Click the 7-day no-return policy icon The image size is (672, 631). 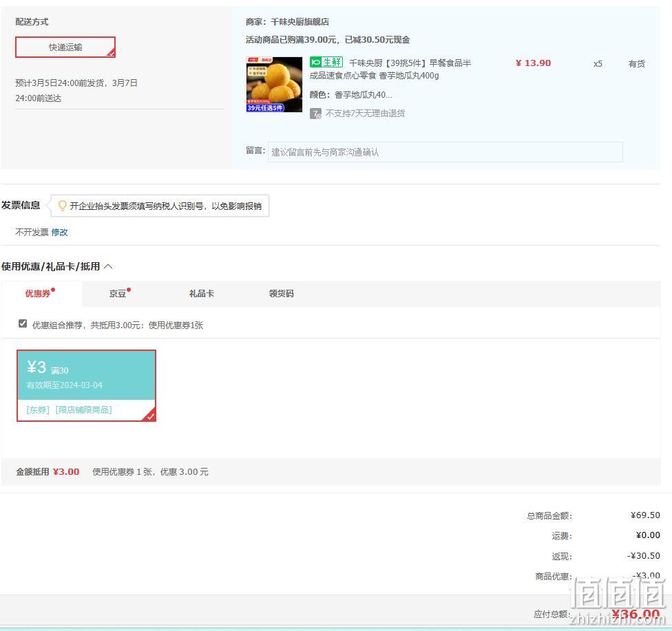point(315,114)
